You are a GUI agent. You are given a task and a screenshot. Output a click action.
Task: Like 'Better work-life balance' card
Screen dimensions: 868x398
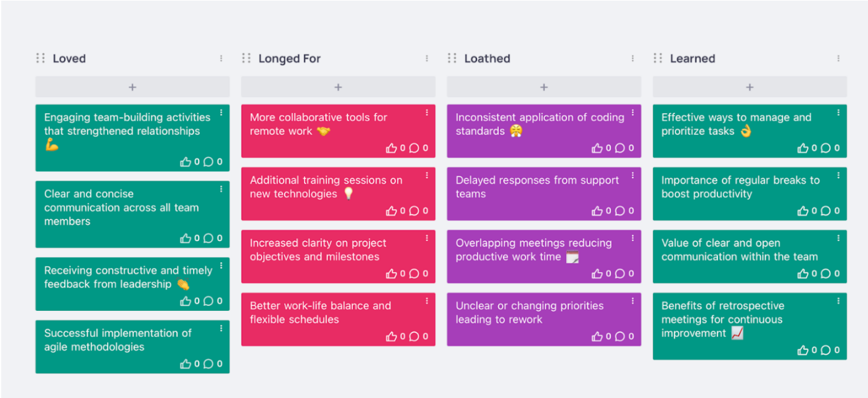coord(391,336)
